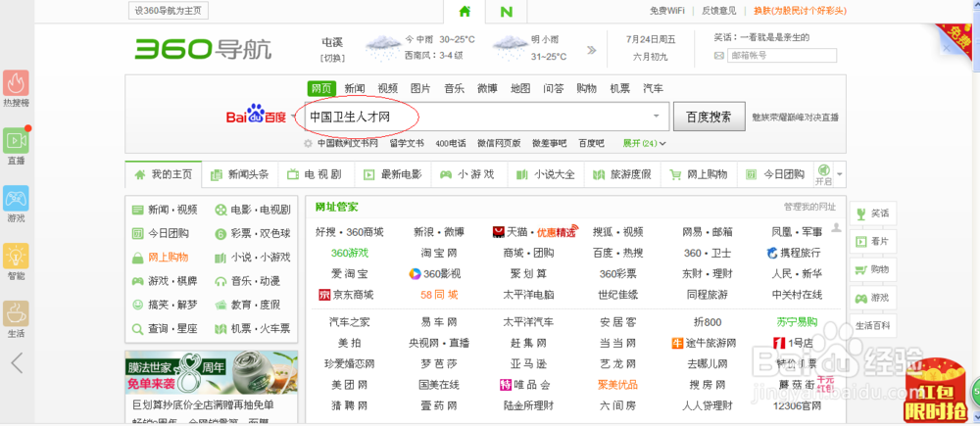
Task: Open the 携程旅行 link
Action: coord(794,253)
